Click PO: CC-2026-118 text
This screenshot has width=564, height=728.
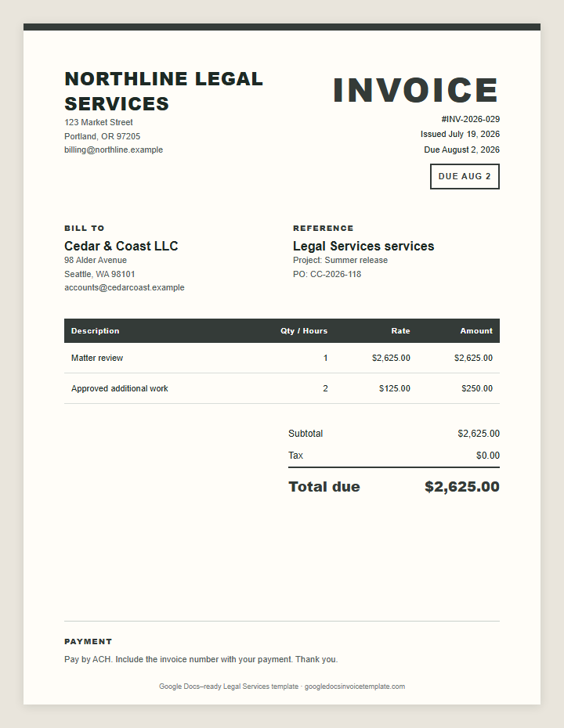[327, 274]
